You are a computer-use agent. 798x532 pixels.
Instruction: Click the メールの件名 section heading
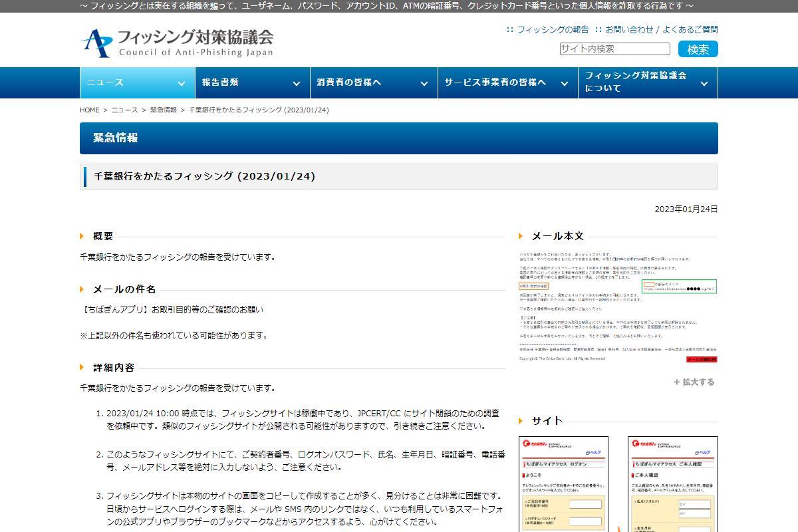pos(124,289)
